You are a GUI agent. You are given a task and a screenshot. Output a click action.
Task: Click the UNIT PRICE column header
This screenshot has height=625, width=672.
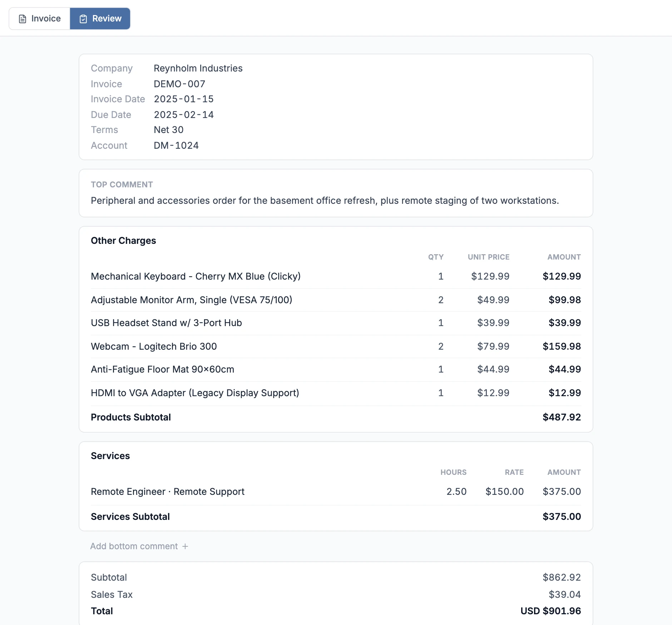(489, 257)
